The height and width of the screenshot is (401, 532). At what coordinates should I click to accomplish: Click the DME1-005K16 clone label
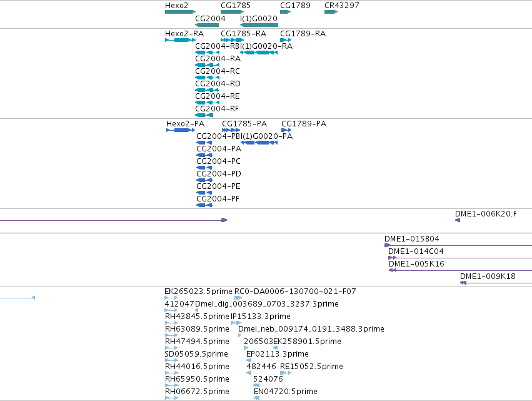pyautogui.click(x=416, y=264)
